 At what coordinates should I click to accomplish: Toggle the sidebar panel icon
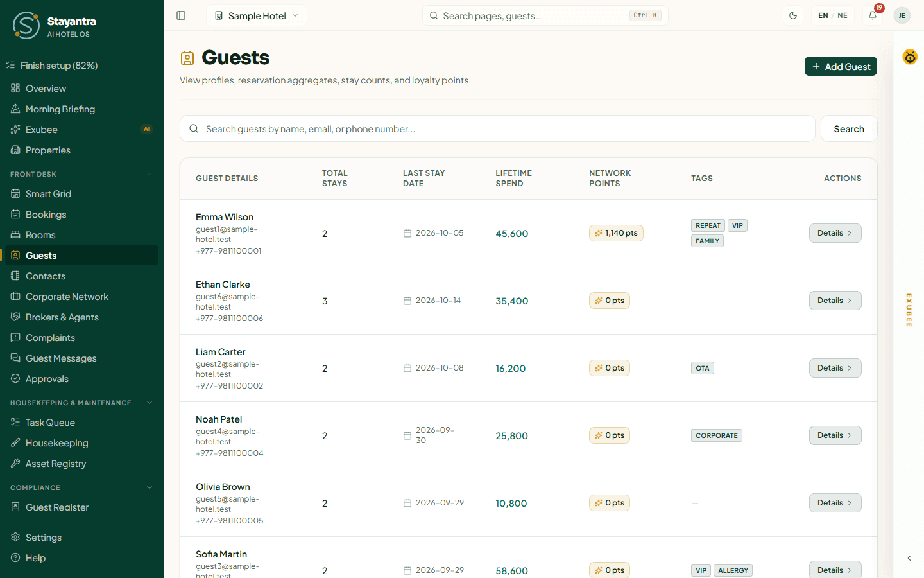[181, 15]
